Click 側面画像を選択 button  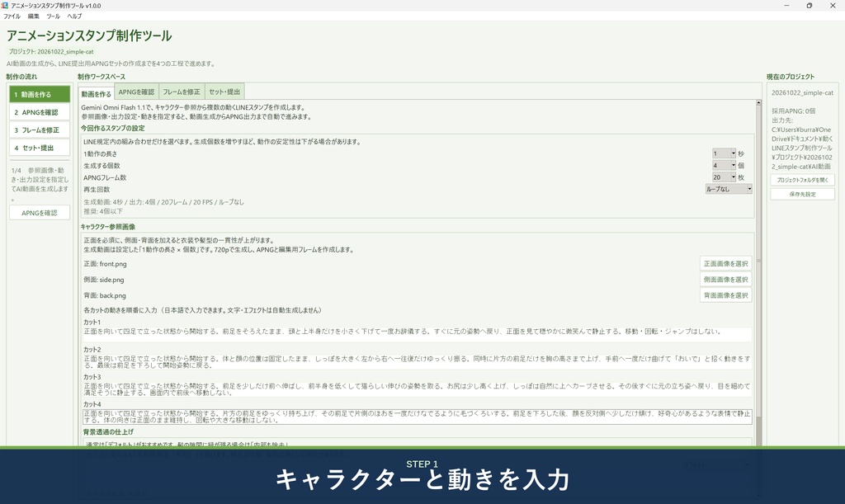pos(726,280)
